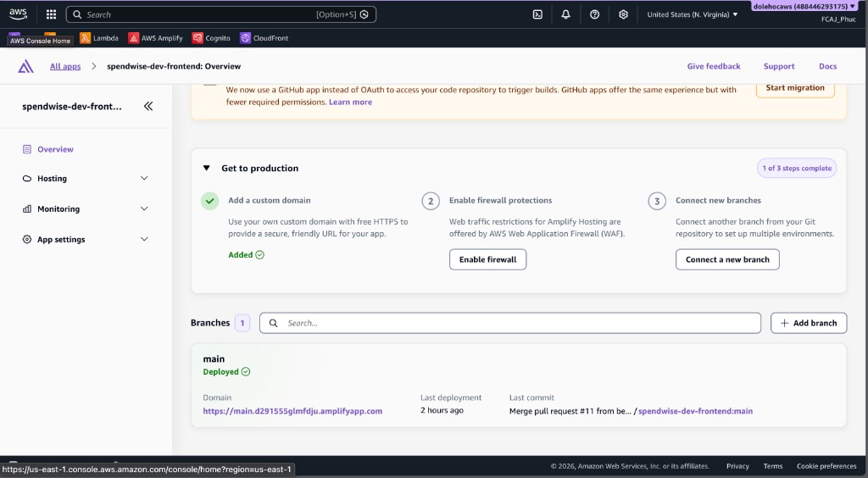This screenshot has width=868, height=478.
Task: Click the Deployed check icon on main branch
Action: tap(246, 372)
